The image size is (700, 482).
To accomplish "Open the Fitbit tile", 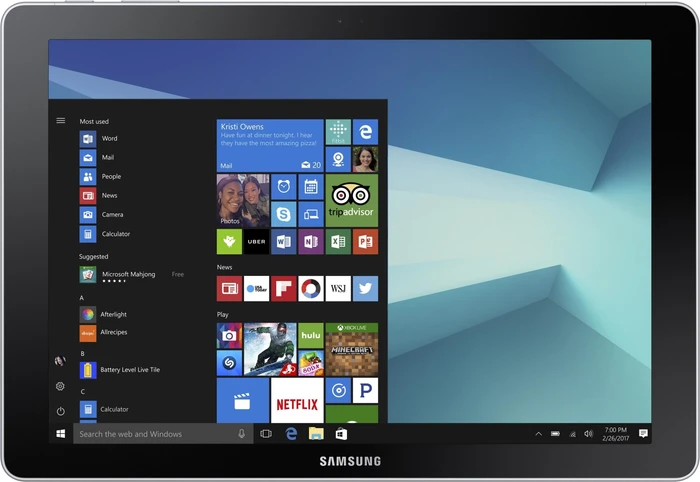I will 338,132.
